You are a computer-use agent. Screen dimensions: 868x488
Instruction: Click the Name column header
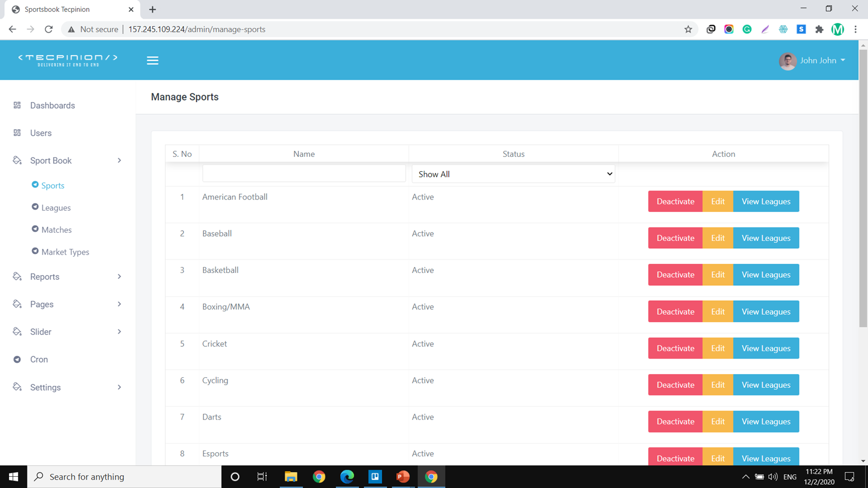[x=304, y=154]
